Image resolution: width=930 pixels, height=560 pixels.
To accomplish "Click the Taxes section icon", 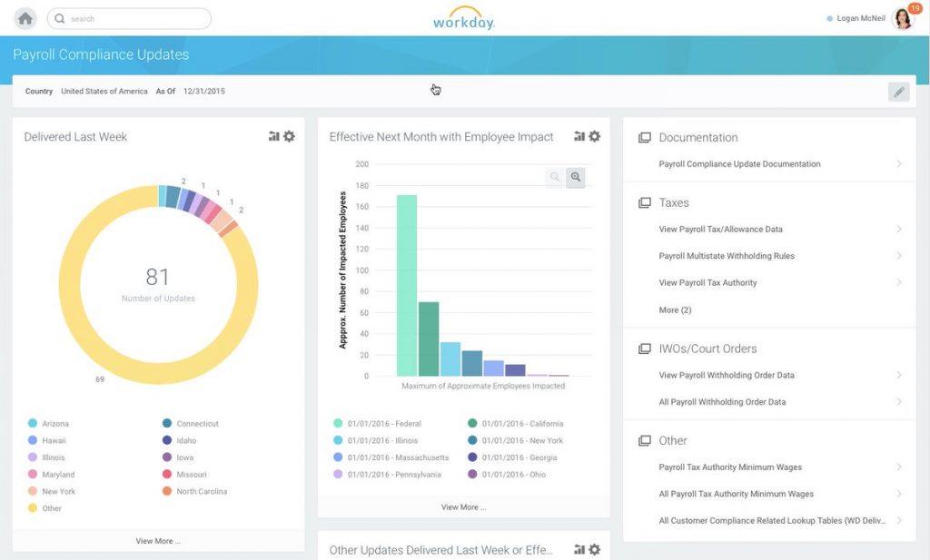I will (x=646, y=202).
